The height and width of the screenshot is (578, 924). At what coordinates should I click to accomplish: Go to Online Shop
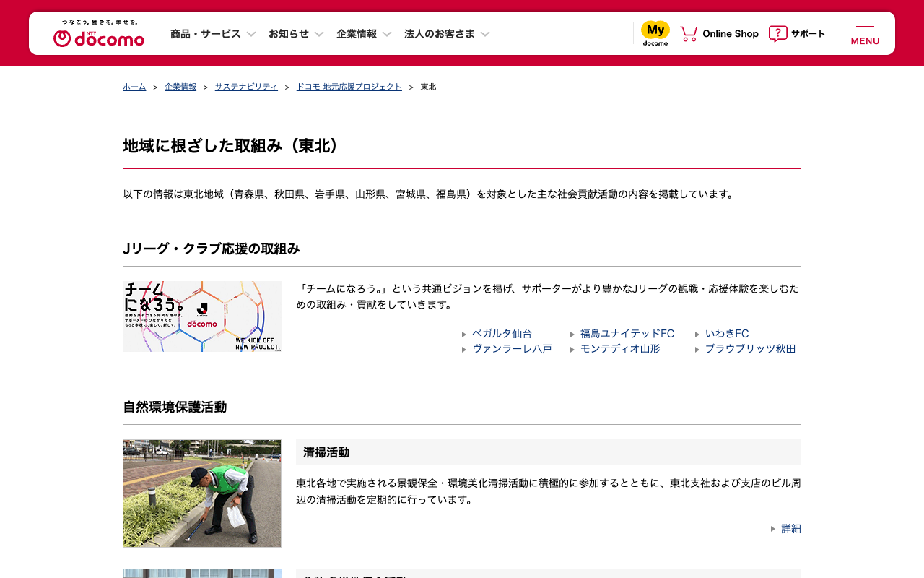tap(731, 33)
